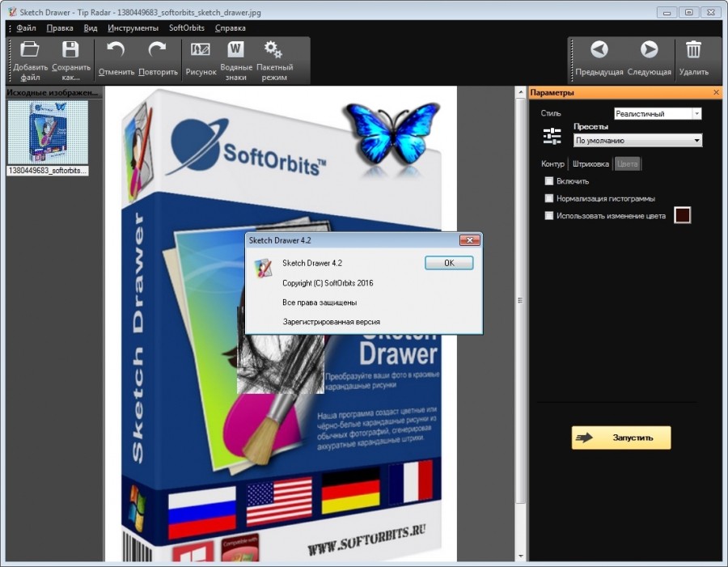The width and height of the screenshot is (728, 567).
Task: Click the vertical scrollbar up arrow
Action: pos(520,93)
